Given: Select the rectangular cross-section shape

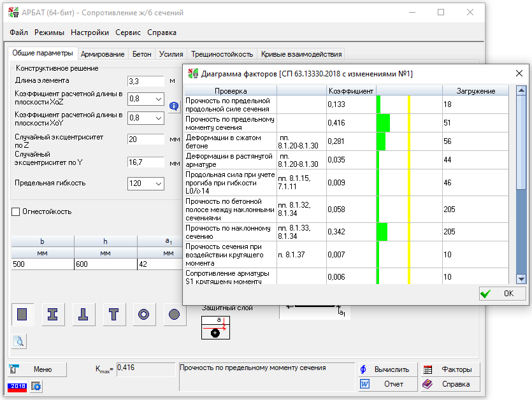Looking at the screenshot, I should coord(23,314).
